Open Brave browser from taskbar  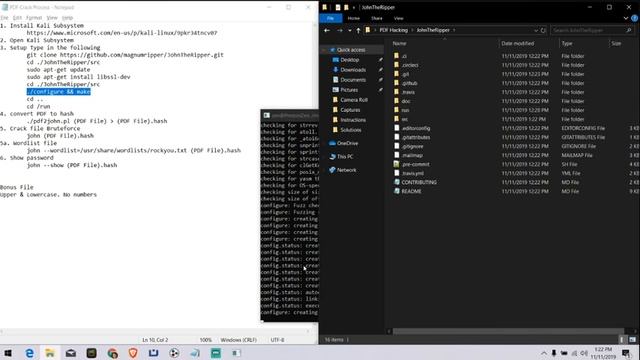133,353
